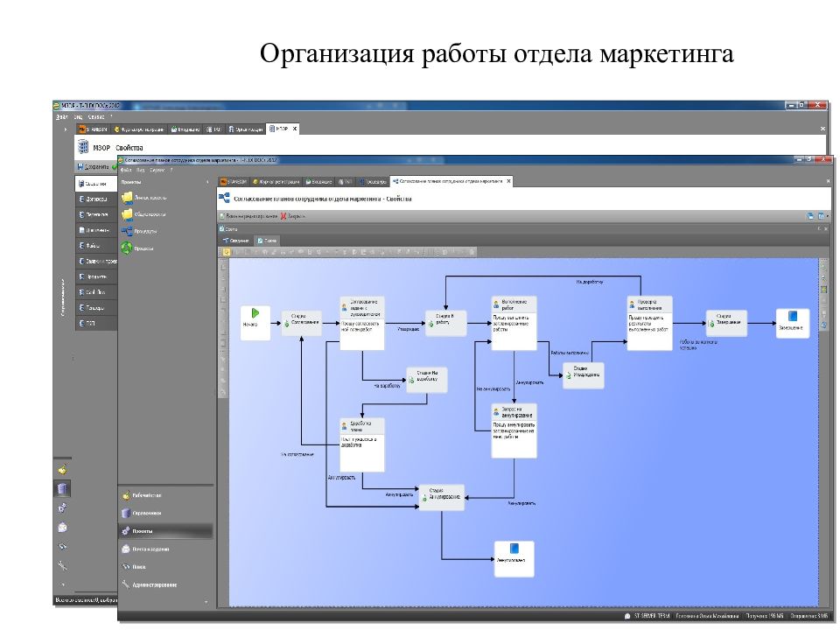
Task: Click the top icon on the diagram's right strip
Action: pos(824,266)
